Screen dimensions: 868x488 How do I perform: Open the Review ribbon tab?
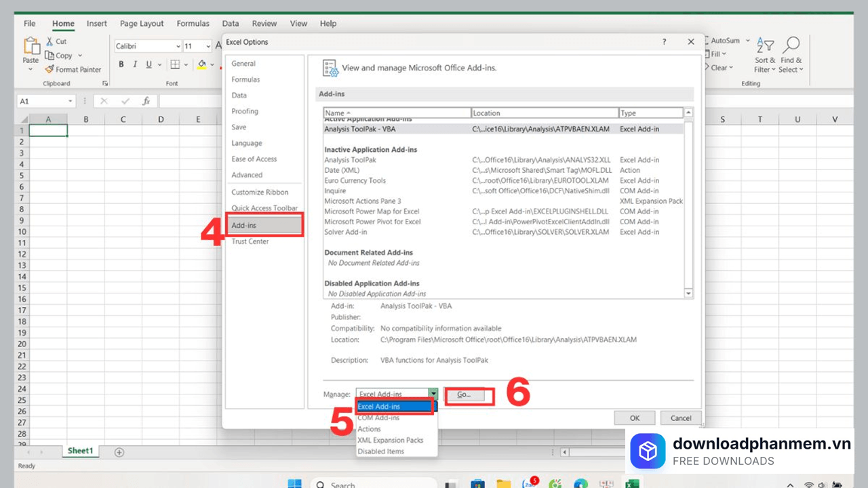tap(264, 23)
